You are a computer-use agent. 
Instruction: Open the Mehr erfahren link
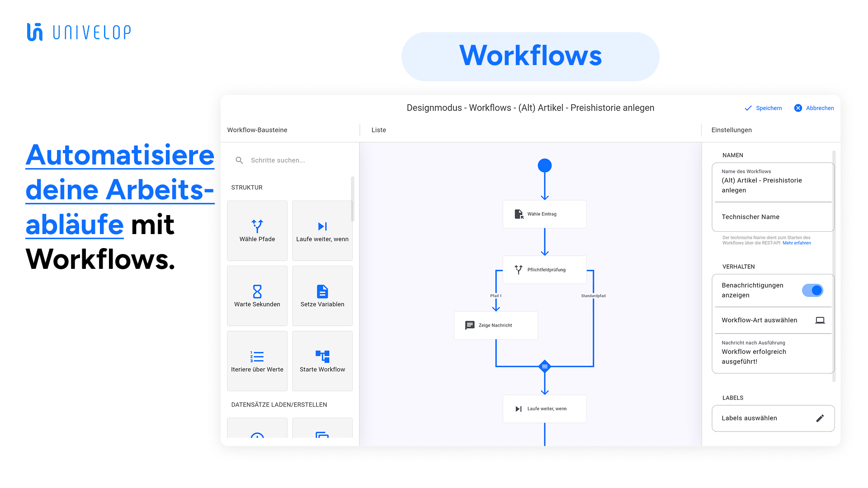(797, 243)
